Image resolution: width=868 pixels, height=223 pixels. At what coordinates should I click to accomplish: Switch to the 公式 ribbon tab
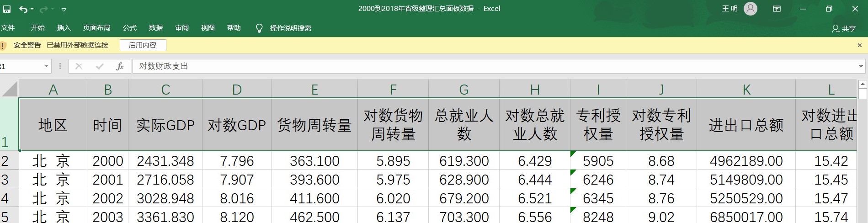coord(130,28)
